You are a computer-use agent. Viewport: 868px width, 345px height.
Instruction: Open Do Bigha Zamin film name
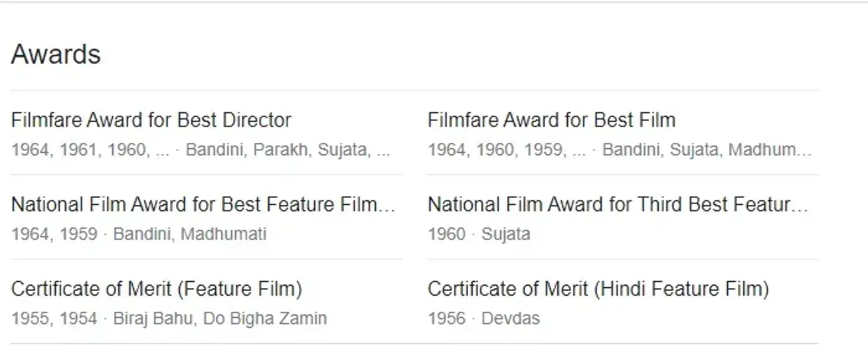pyautogui.click(x=265, y=318)
